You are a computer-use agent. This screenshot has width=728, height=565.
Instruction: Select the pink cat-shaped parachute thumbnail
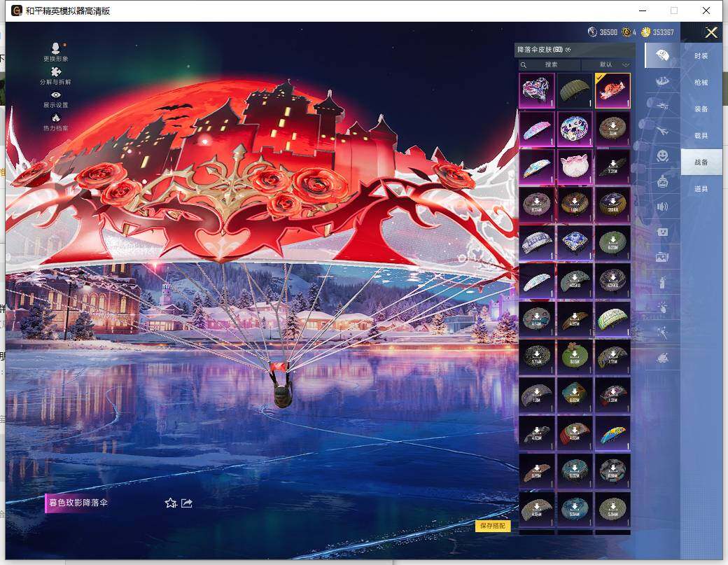[575, 166]
